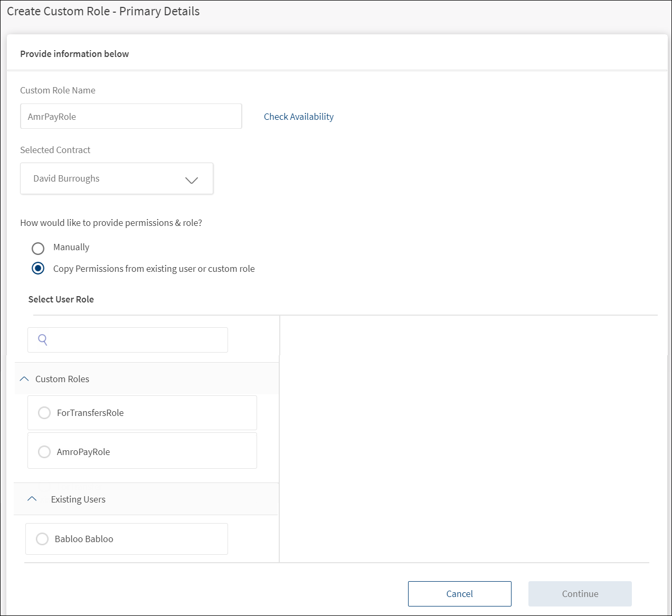Select the Manually radio option

[38, 248]
